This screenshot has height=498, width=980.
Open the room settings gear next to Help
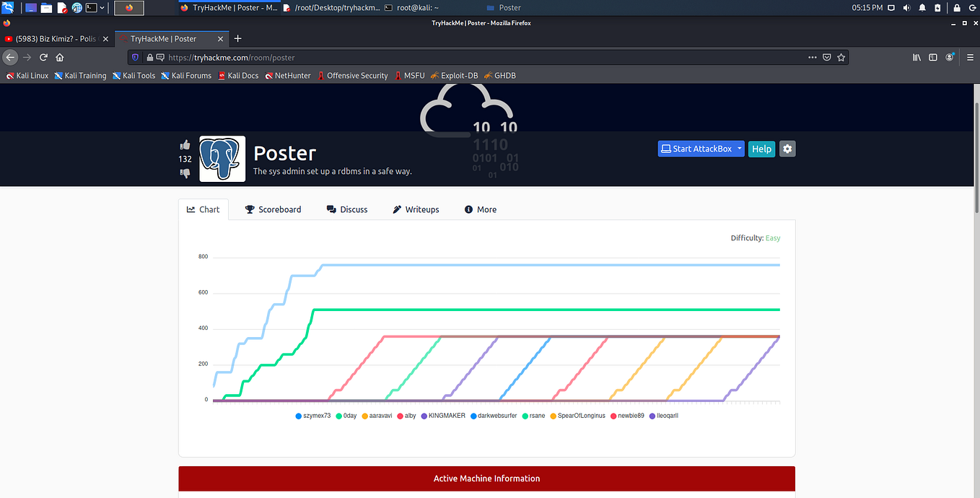click(787, 149)
